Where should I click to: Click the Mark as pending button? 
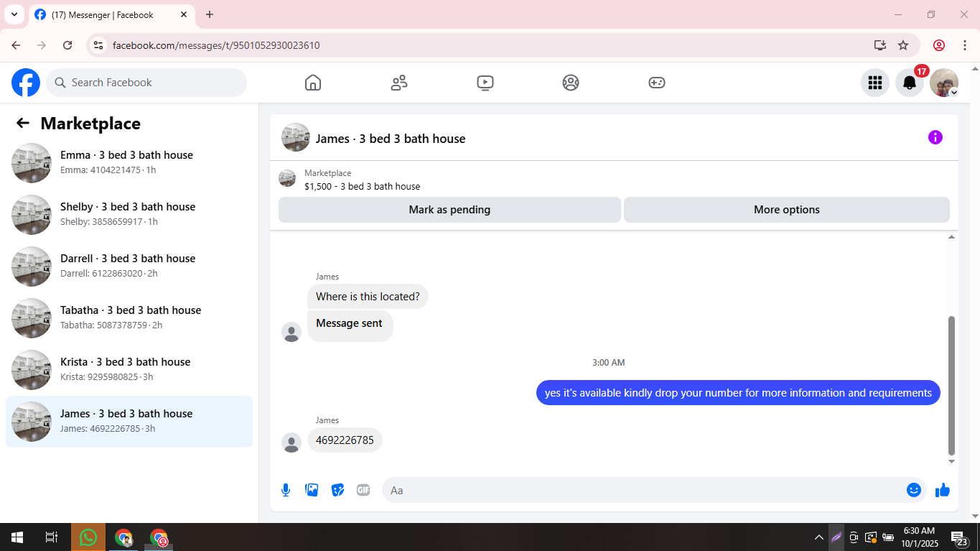point(449,210)
